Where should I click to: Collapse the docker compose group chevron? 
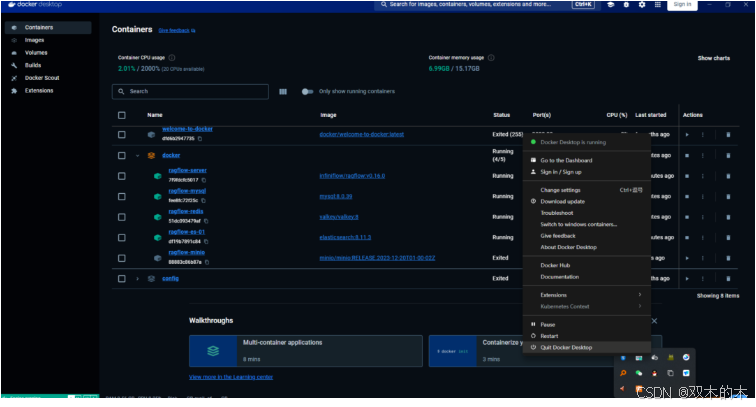(137, 155)
